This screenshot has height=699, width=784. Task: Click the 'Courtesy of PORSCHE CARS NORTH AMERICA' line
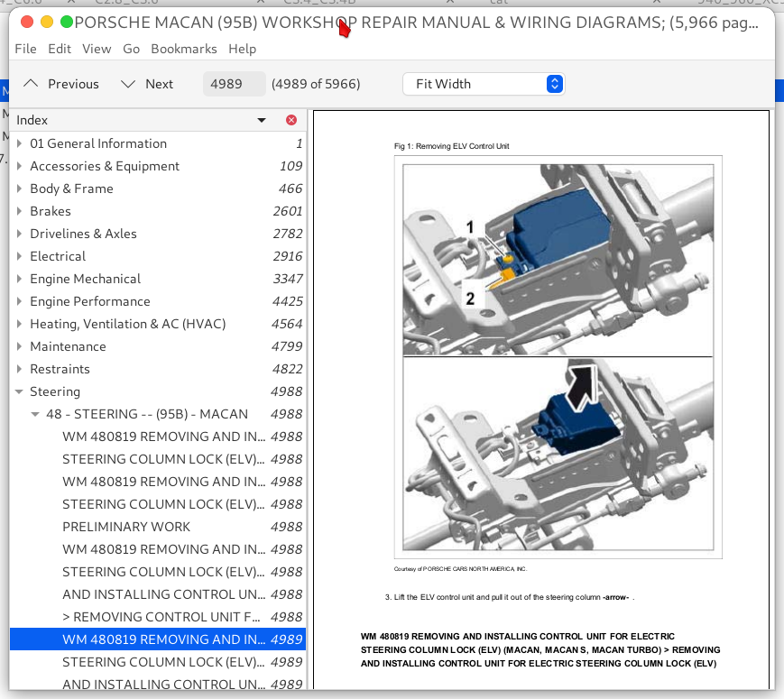tap(460, 569)
